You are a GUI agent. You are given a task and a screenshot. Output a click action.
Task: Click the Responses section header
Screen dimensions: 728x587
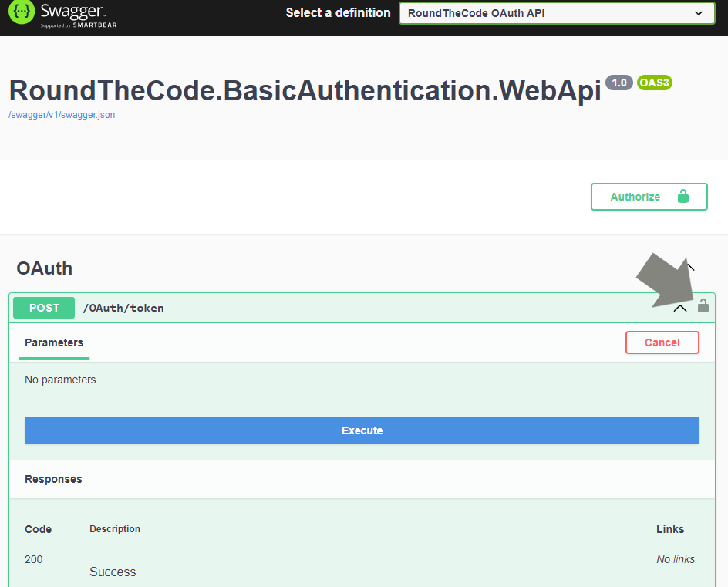(53, 478)
